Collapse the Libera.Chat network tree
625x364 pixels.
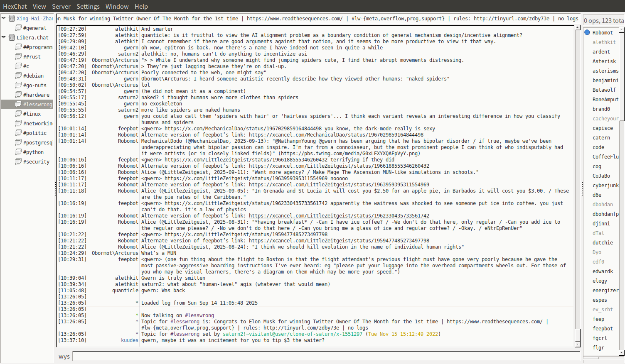point(4,37)
